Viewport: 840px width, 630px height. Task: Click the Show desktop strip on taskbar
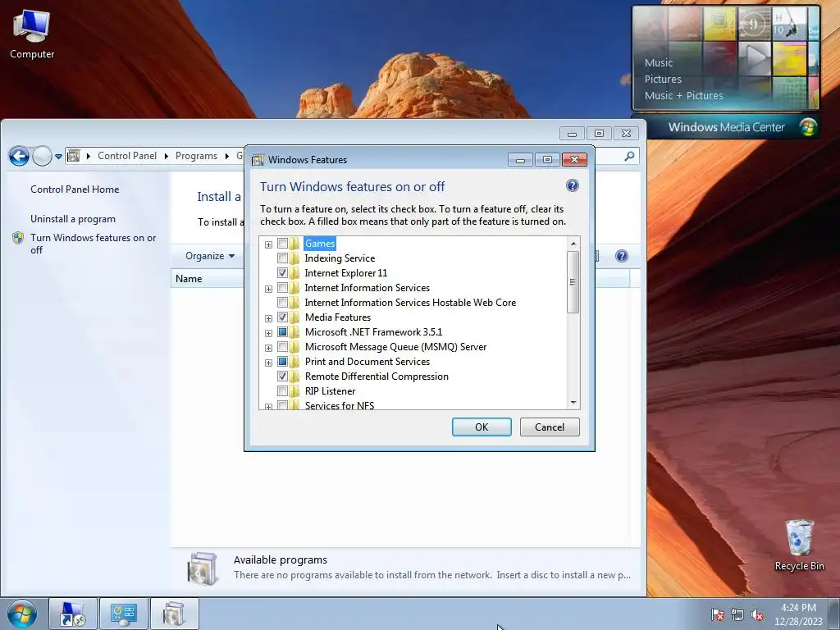click(834, 614)
